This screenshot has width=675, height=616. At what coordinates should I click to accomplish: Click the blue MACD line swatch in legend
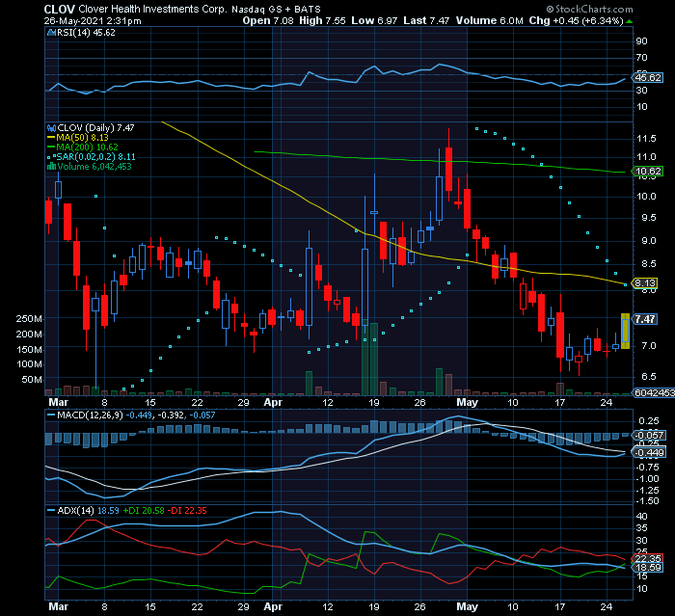(x=51, y=415)
